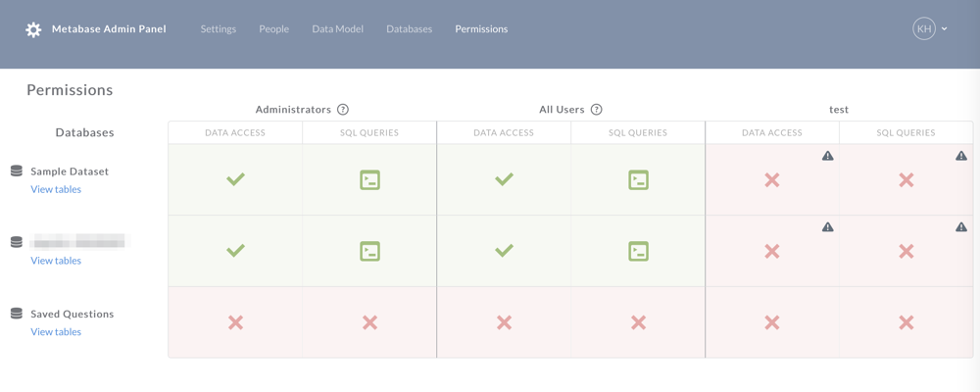Click the blurred database's stack icon
The image size is (980, 392).
click(x=17, y=243)
